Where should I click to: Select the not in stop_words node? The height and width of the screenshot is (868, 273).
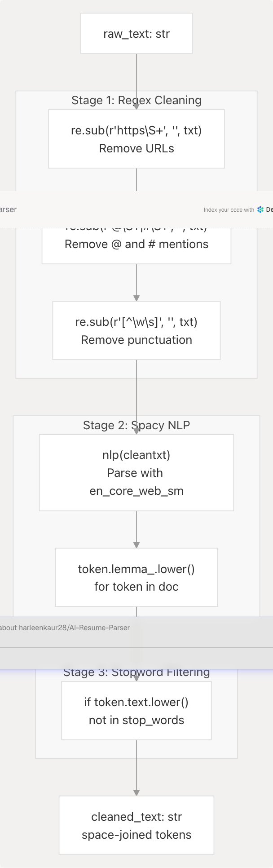[x=136, y=711]
